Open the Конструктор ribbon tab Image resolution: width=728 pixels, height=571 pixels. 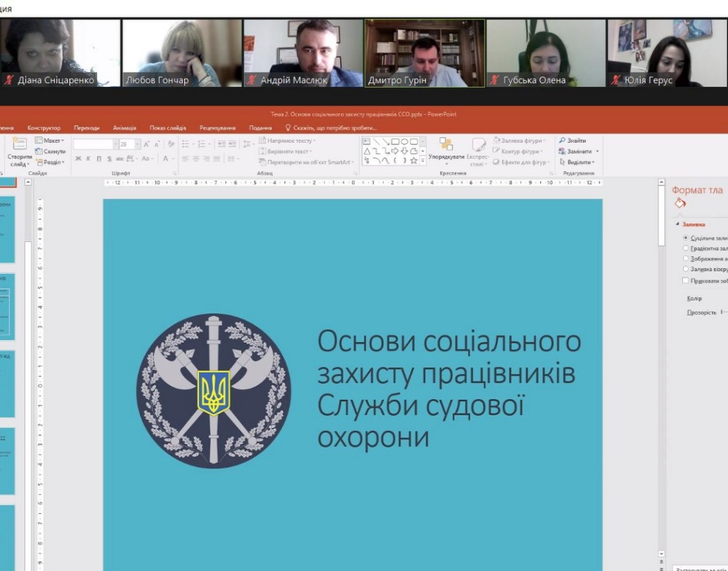click(x=44, y=128)
